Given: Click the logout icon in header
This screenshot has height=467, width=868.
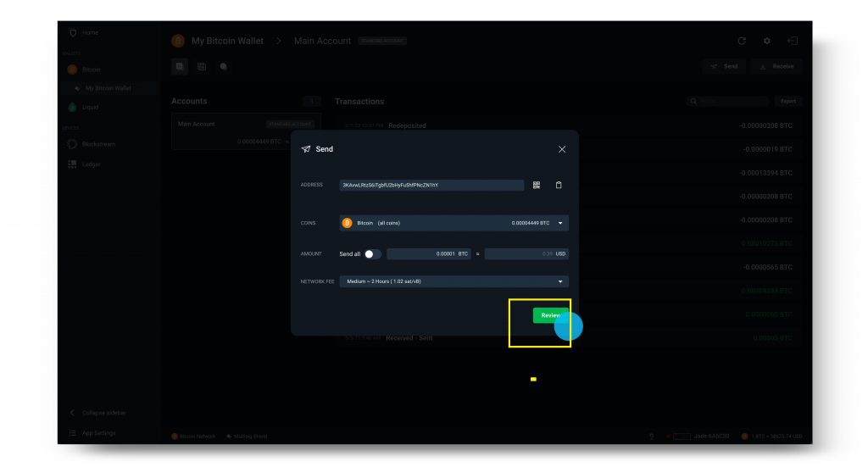Looking at the screenshot, I should (793, 41).
